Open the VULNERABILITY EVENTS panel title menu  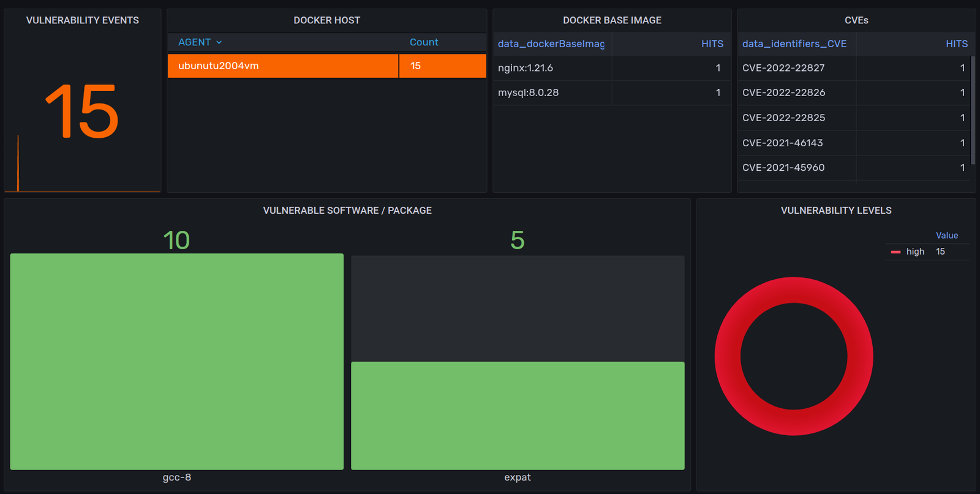click(82, 20)
